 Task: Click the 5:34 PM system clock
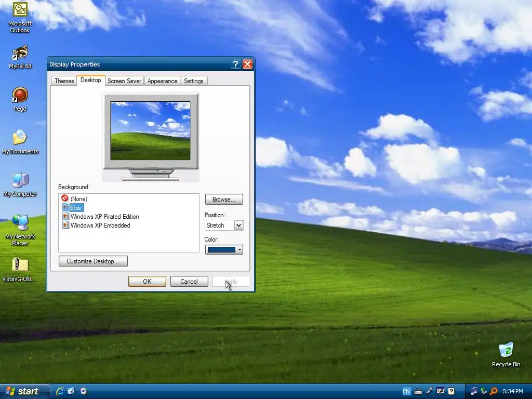tap(513, 391)
